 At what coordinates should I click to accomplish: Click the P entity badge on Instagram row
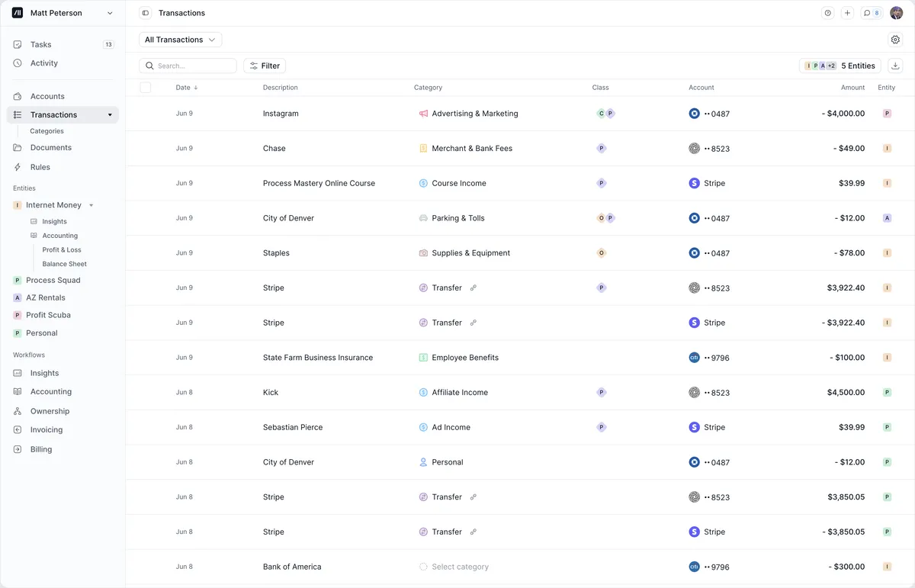click(887, 114)
